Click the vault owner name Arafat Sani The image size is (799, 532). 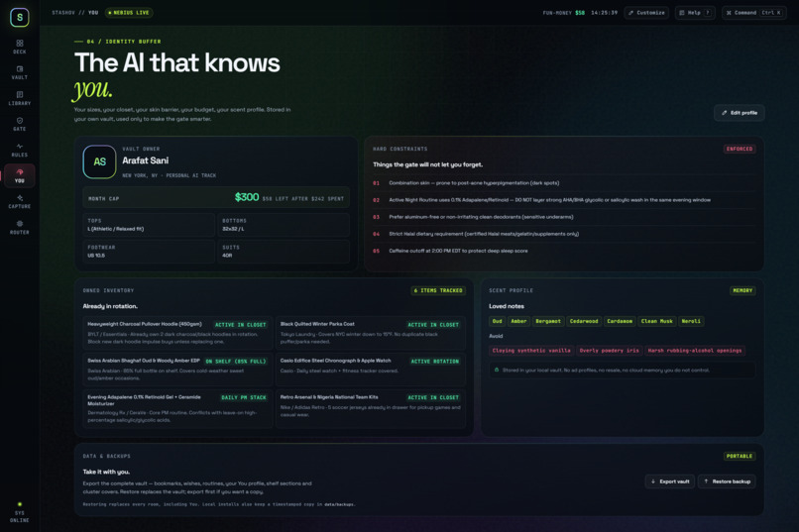tap(145, 160)
